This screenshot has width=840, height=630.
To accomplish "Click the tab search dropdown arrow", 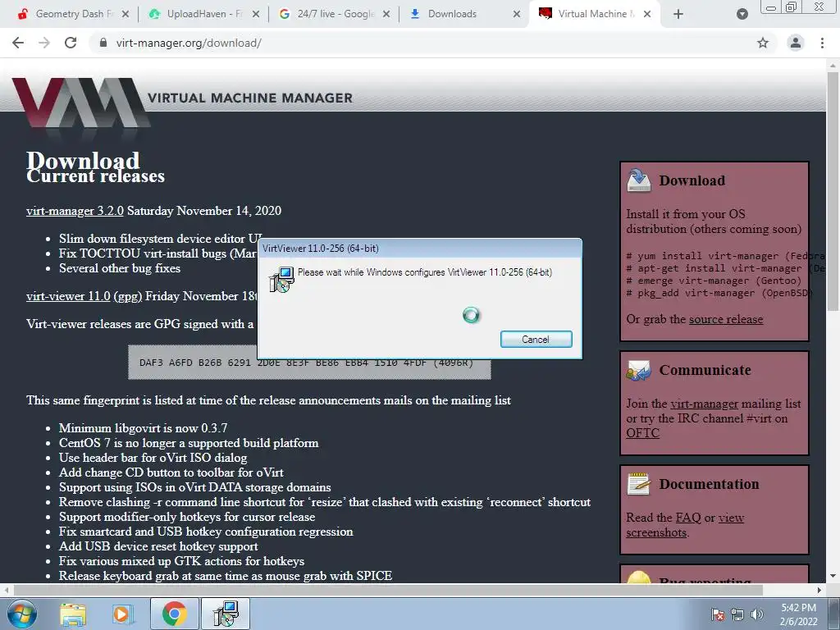I will tap(742, 14).
